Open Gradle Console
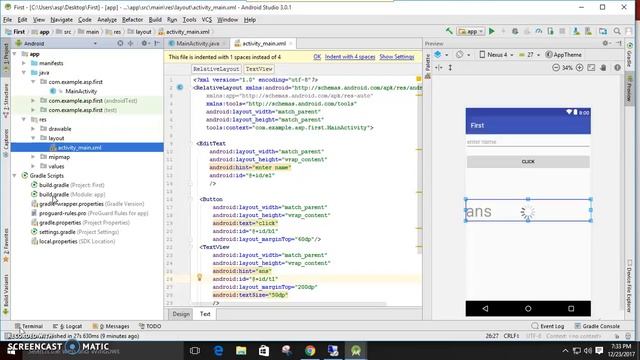Viewport: 640px width, 360px height. click(597, 326)
